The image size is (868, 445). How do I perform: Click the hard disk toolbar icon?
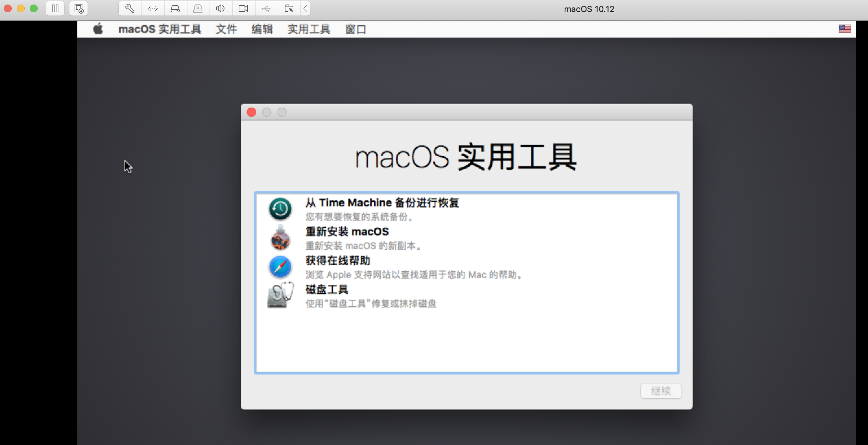point(175,8)
